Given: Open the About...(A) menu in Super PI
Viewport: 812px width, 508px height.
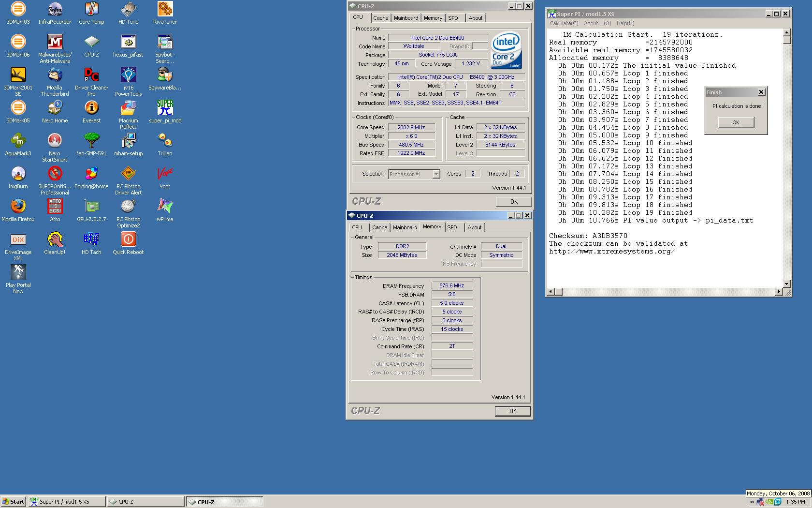Looking at the screenshot, I should pos(597,23).
